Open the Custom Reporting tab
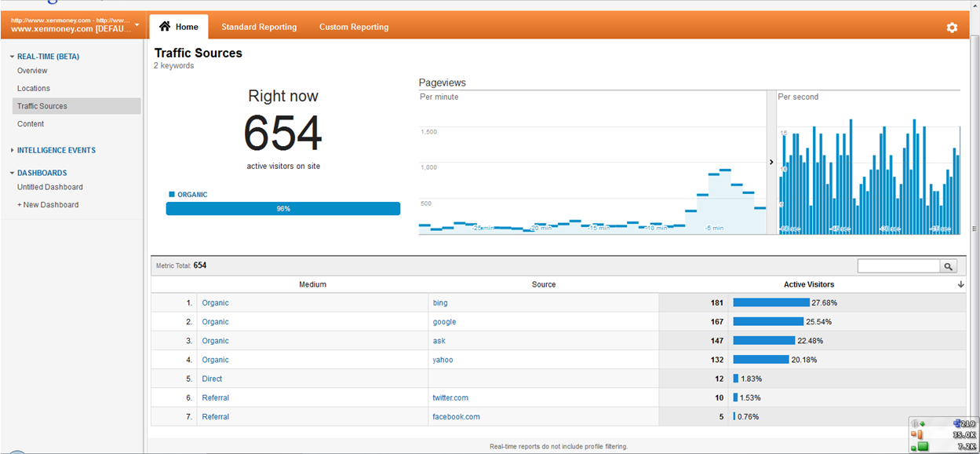The image size is (980, 454). click(354, 27)
